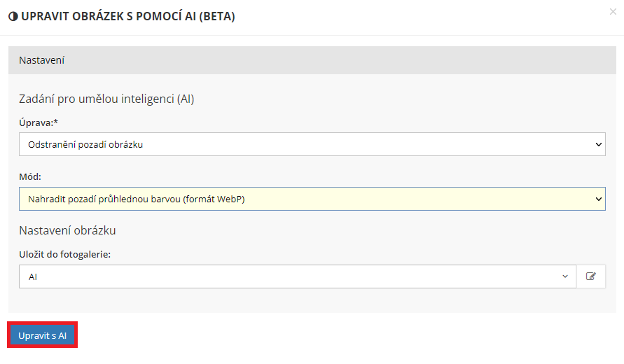Click the edit gallery pencil icon
Screen dimensions: 624x364
(x=591, y=276)
